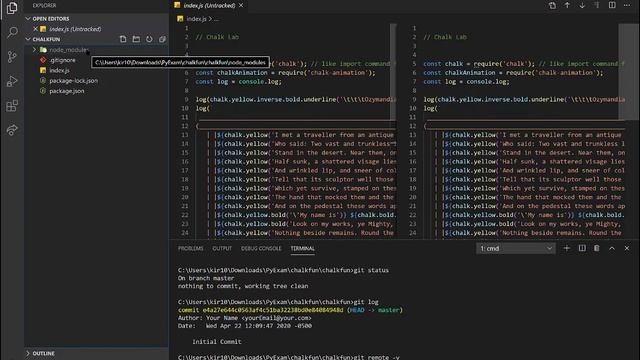Kill terminal with trash icon

point(597,248)
